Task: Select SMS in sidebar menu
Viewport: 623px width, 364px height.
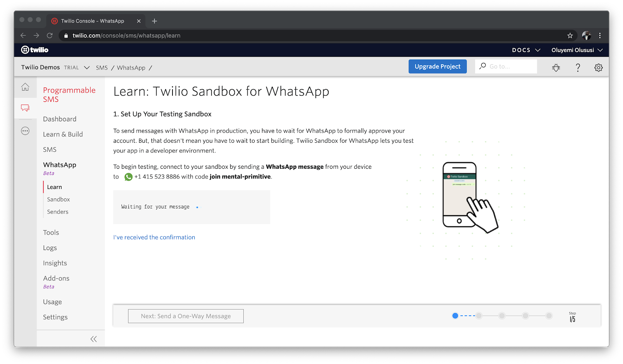Action: pos(49,149)
